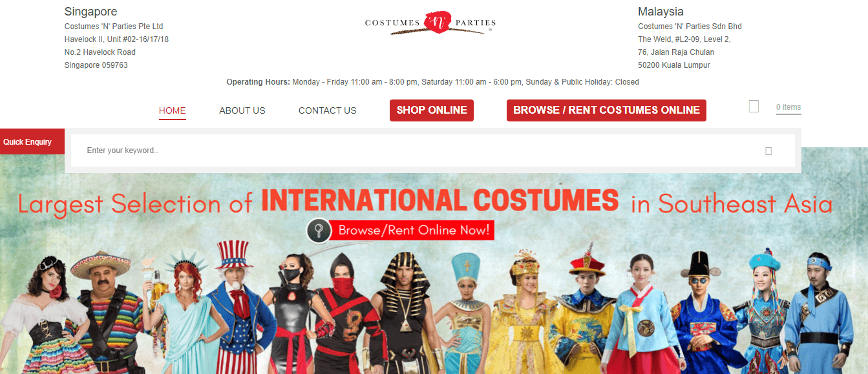Open the shopping cart icon
The height and width of the screenshot is (374, 868).
tap(754, 107)
